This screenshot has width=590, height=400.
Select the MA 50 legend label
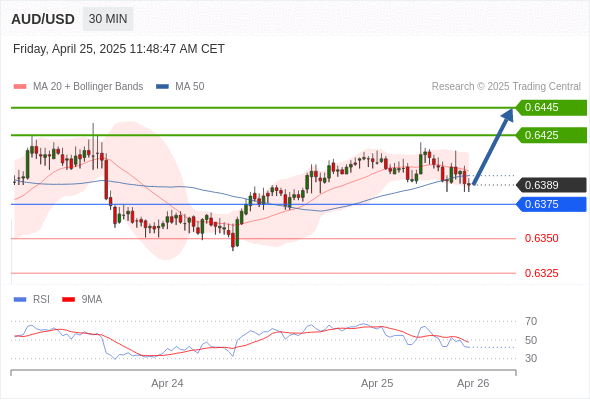coord(190,87)
